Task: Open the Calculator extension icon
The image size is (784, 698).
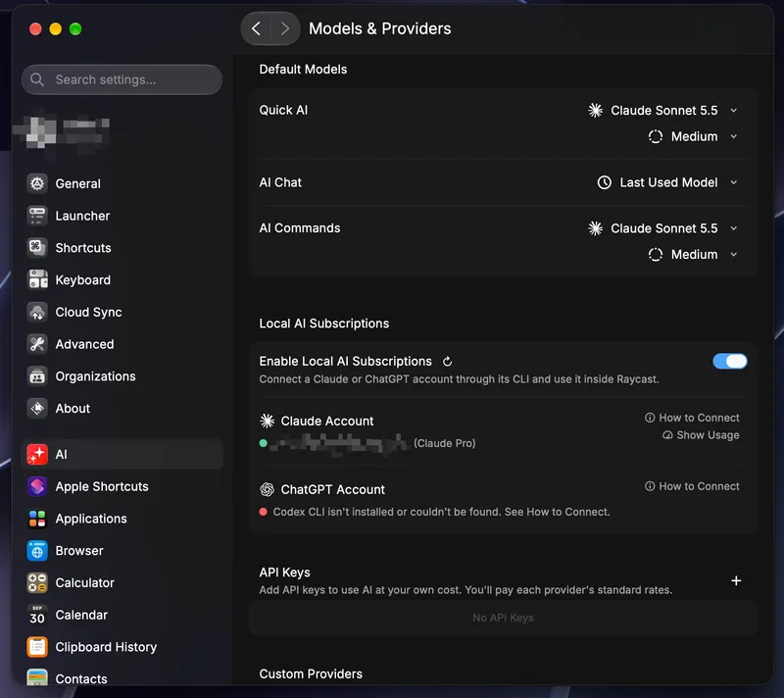Action: point(37,582)
